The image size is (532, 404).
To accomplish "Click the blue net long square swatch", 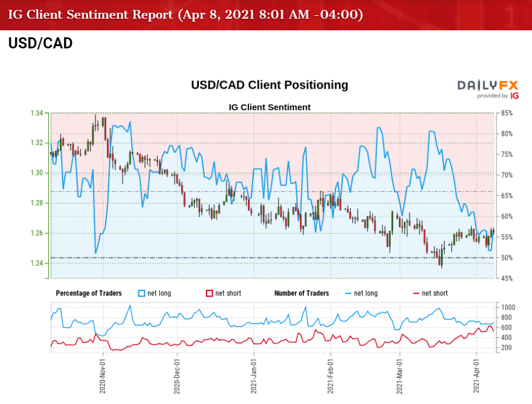I will point(141,293).
